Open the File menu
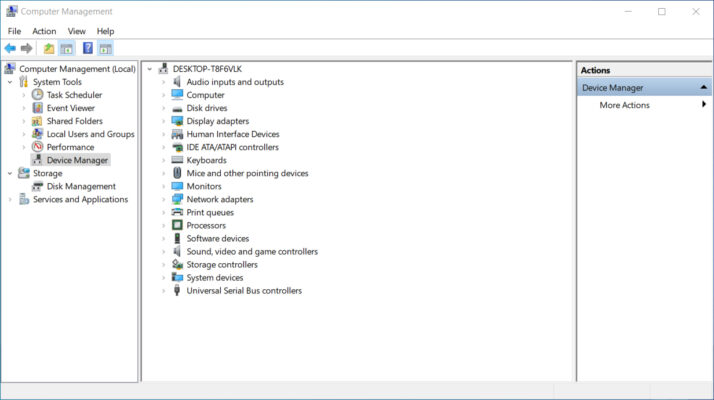The image size is (714, 400). (14, 31)
